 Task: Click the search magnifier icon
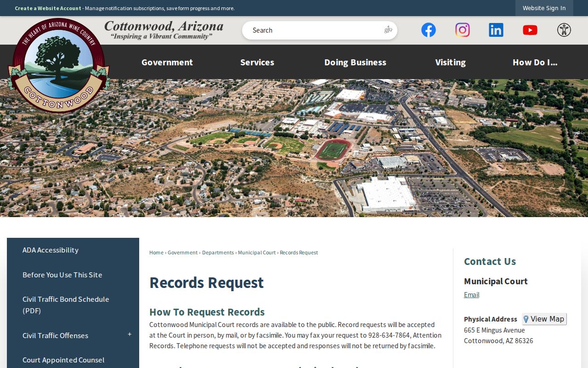click(388, 30)
